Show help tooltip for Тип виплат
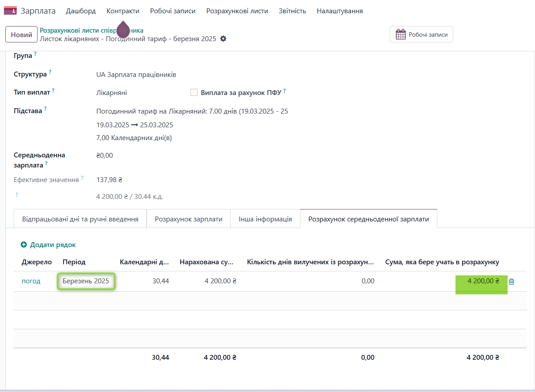 pyautogui.click(x=53, y=90)
